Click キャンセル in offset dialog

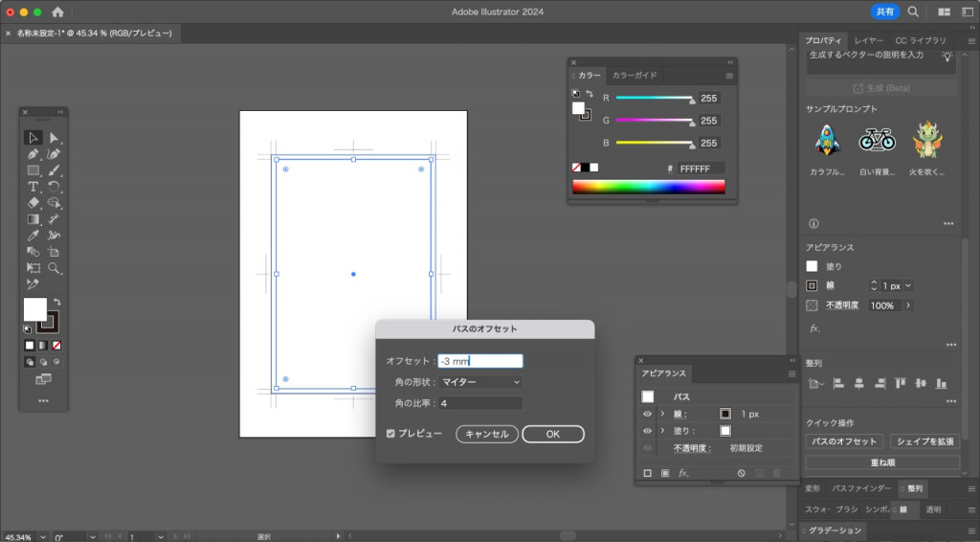coord(487,434)
